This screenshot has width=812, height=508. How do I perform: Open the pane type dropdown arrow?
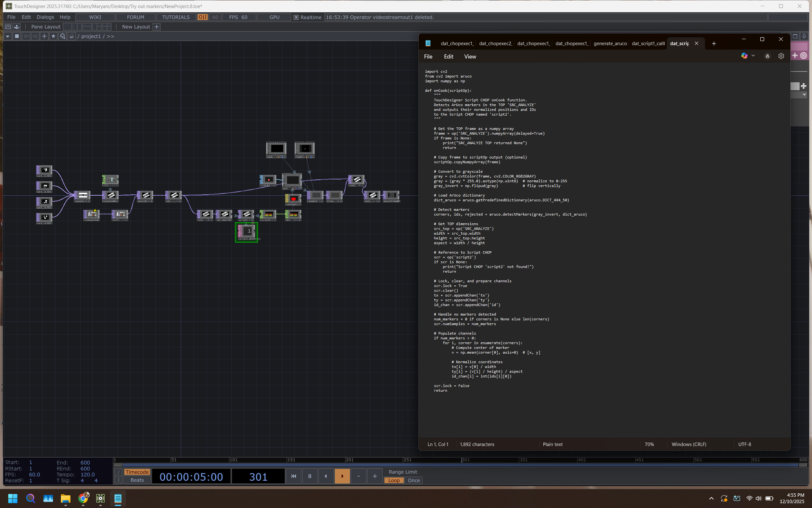(7, 36)
